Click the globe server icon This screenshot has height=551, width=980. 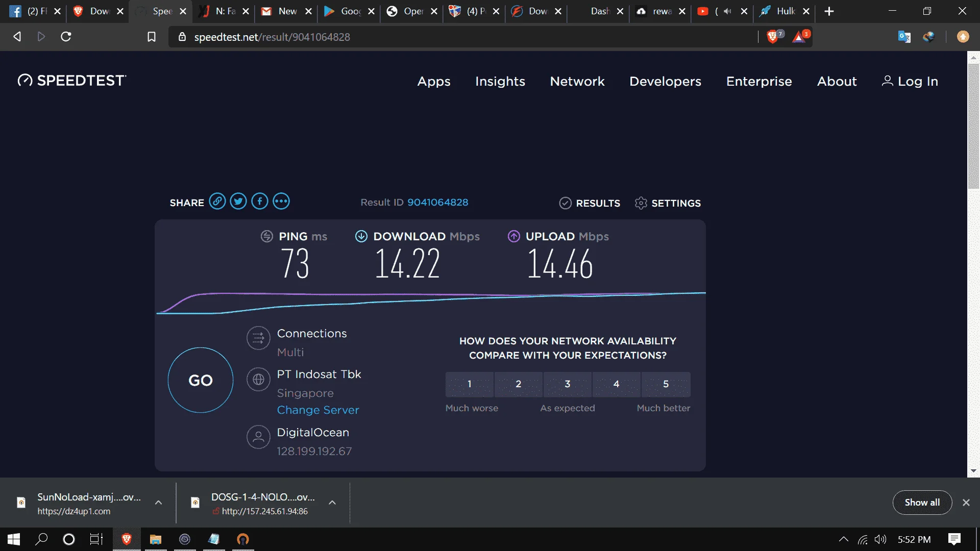click(x=258, y=380)
